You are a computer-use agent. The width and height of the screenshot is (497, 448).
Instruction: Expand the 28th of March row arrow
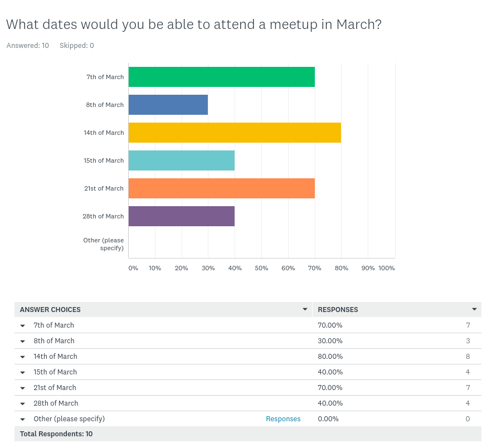(x=23, y=403)
